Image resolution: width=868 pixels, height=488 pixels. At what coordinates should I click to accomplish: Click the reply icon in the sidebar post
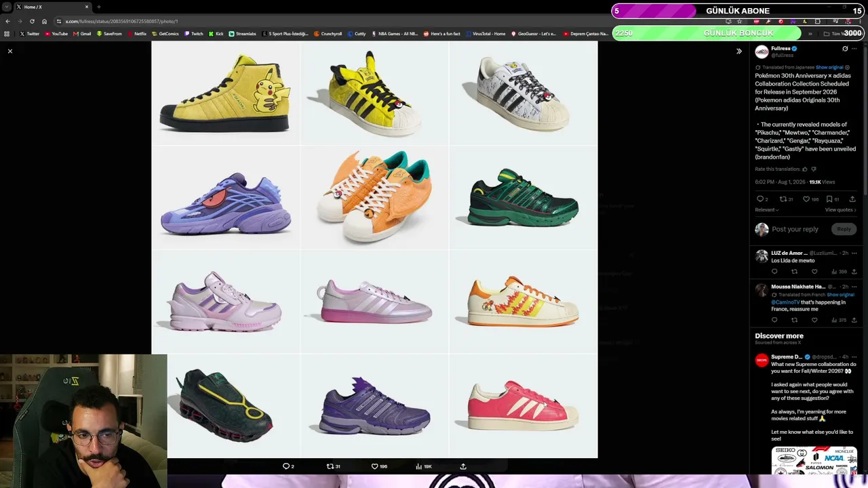[x=760, y=199]
